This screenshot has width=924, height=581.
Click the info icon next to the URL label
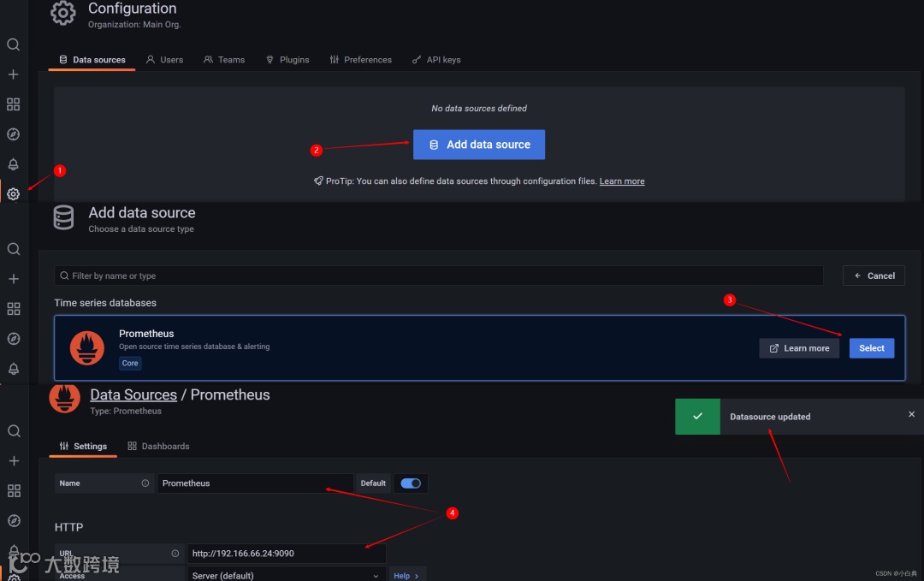pyautogui.click(x=175, y=554)
